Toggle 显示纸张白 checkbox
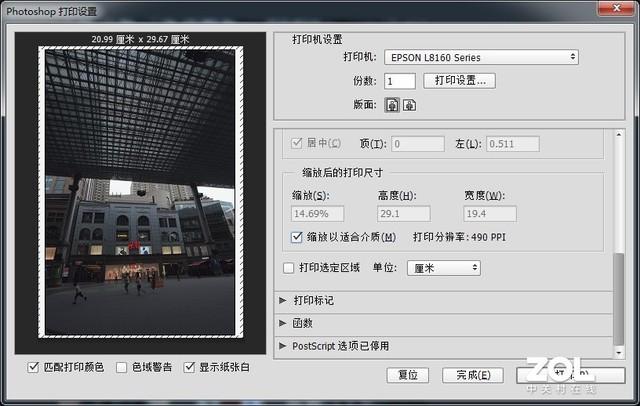The image size is (640, 406). 190,368
